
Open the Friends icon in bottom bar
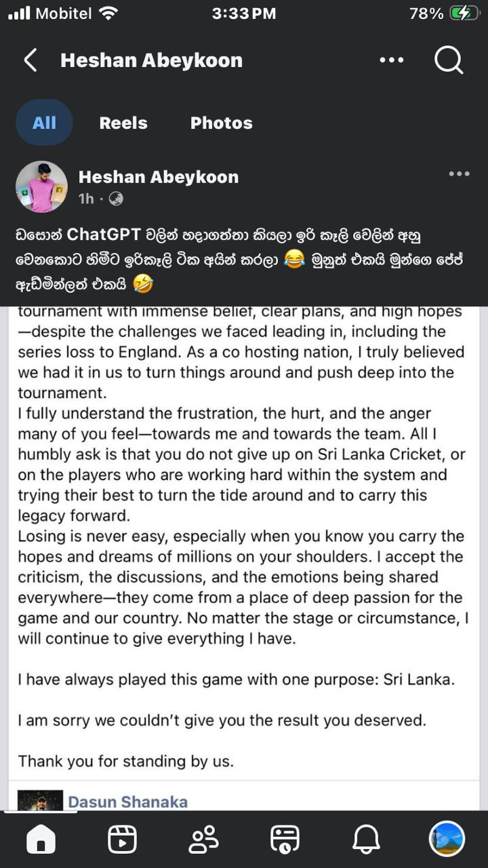coord(203,840)
